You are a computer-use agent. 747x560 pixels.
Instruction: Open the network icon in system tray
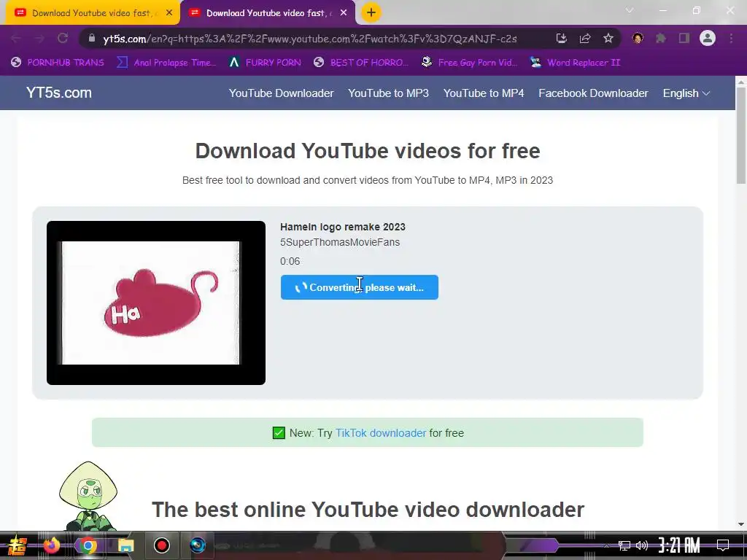(x=624, y=545)
